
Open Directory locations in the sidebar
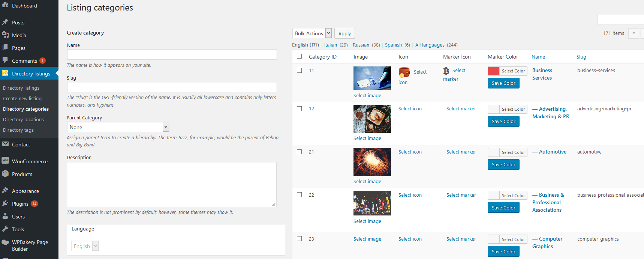point(23,120)
